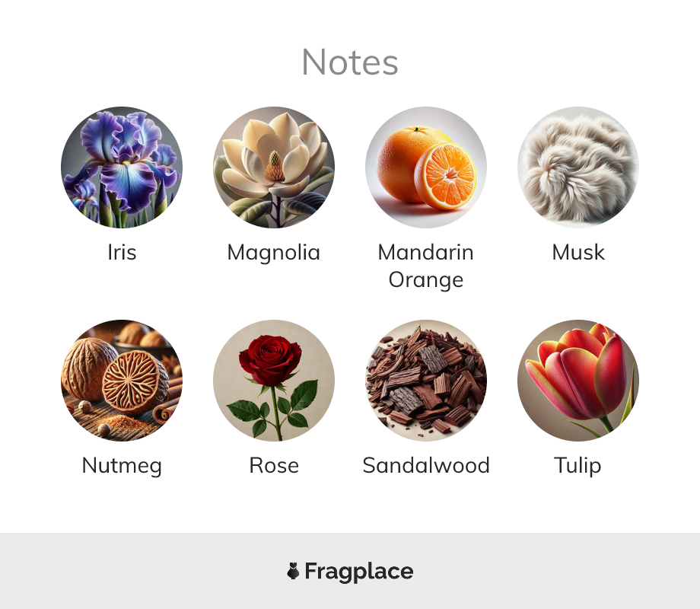Click the Notes heading

point(350,62)
